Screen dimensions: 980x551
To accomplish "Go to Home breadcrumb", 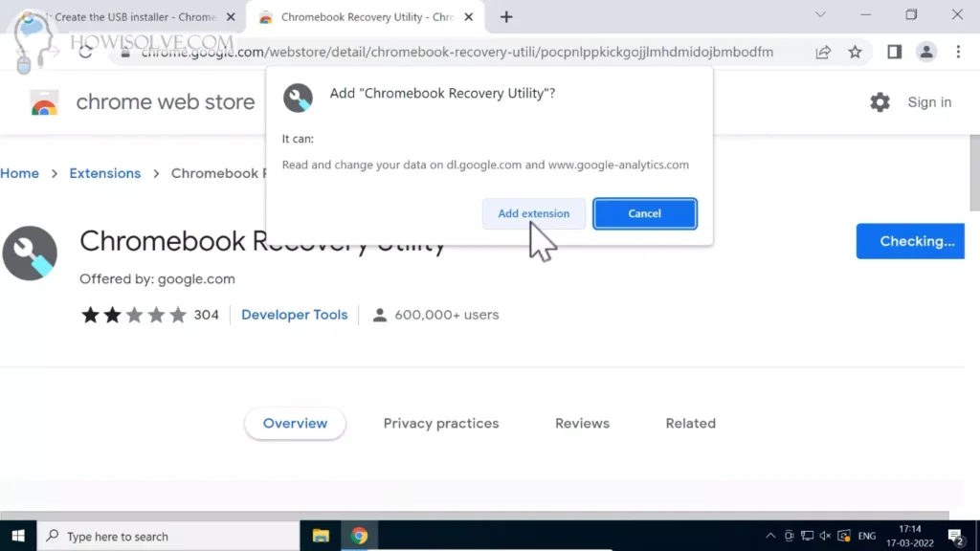I will click(x=19, y=173).
